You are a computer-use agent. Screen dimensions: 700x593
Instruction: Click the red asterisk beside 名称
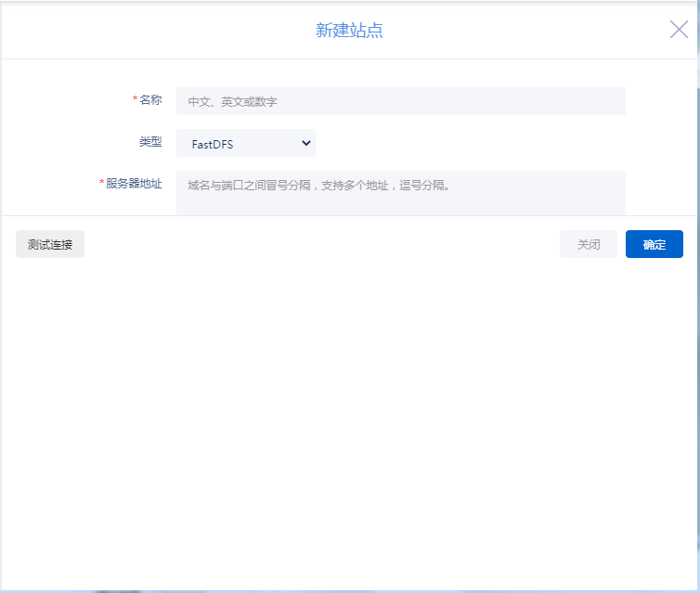point(136,100)
